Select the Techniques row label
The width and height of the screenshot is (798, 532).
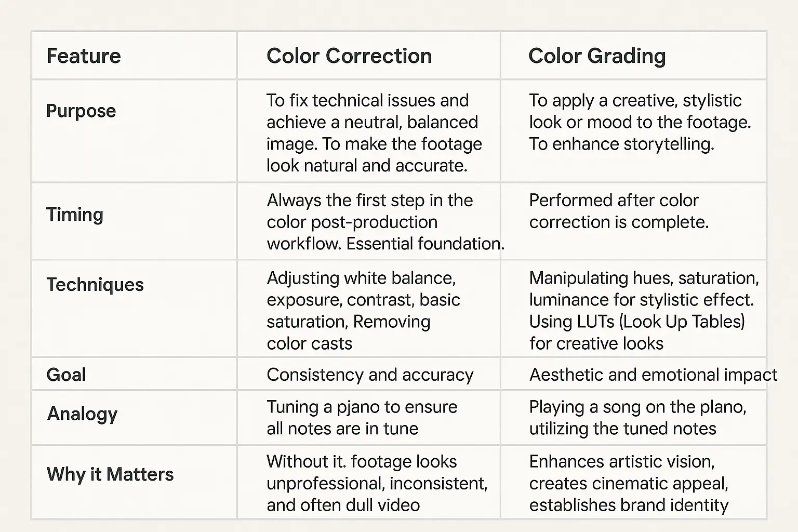pyautogui.click(x=95, y=285)
